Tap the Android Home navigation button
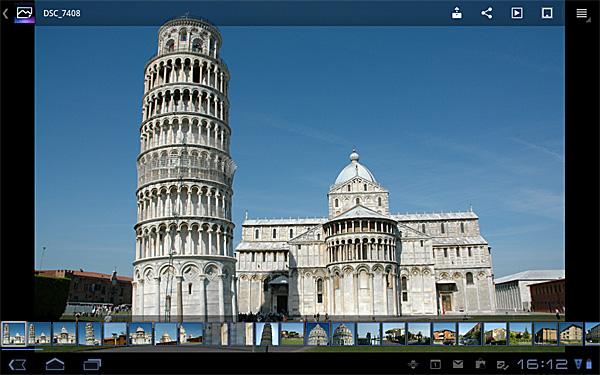 (55, 364)
